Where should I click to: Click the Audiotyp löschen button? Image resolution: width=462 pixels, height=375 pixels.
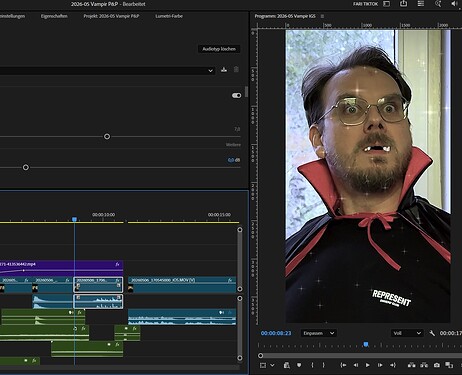(219, 49)
